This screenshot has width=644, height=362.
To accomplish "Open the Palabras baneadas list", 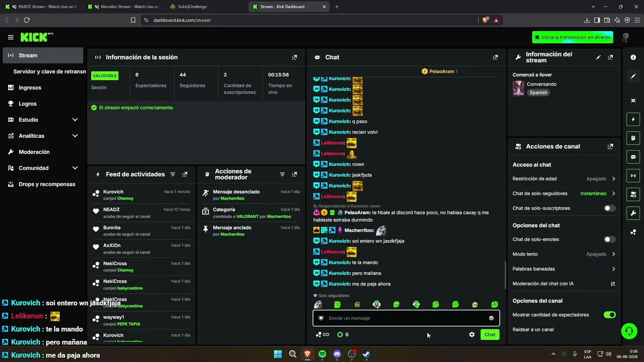I will click(x=564, y=269).
